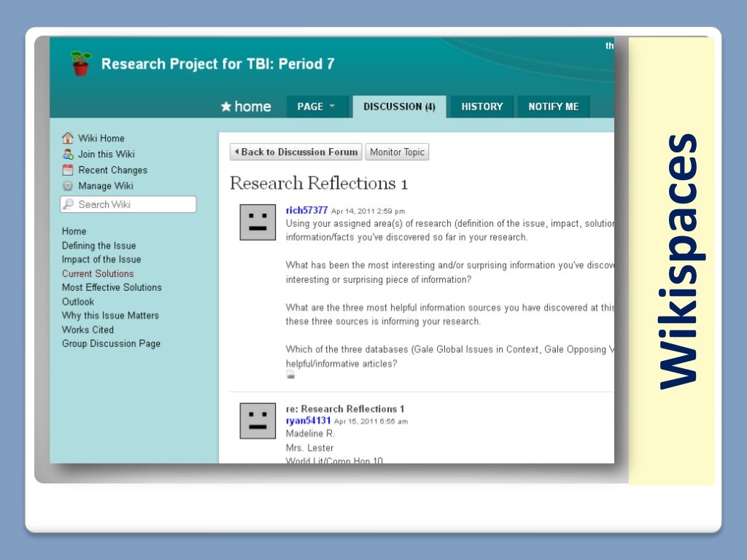Viewport: 747px width, 560px height.
Task: Open the NOTIFY ME tab
Action: click(553, 106)
